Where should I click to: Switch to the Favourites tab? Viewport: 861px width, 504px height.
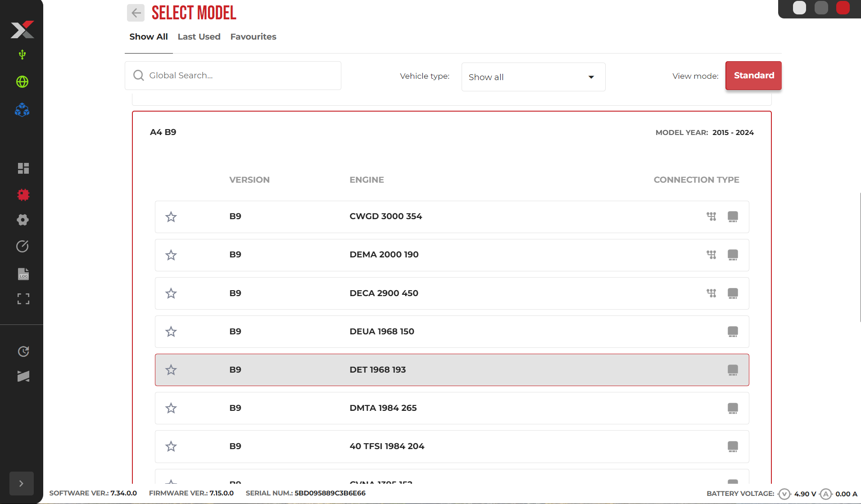pos(253,37)
